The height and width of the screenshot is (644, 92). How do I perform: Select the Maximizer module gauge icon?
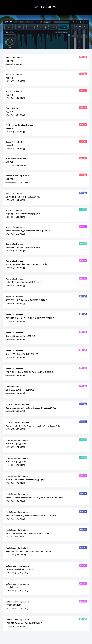(63, 27)
